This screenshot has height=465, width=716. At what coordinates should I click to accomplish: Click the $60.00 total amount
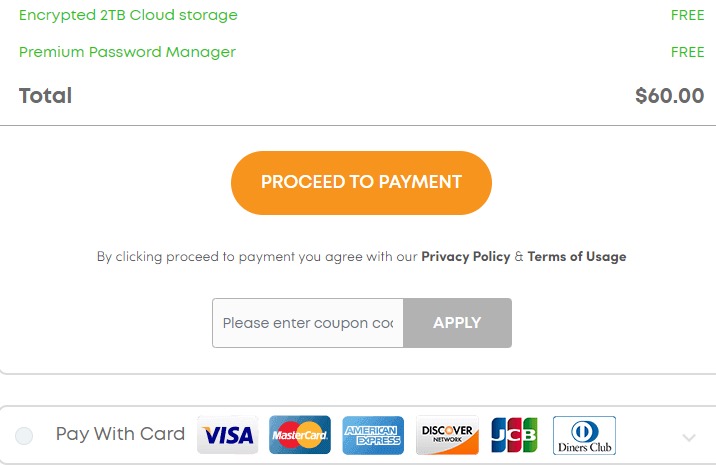tap(669, 96)
